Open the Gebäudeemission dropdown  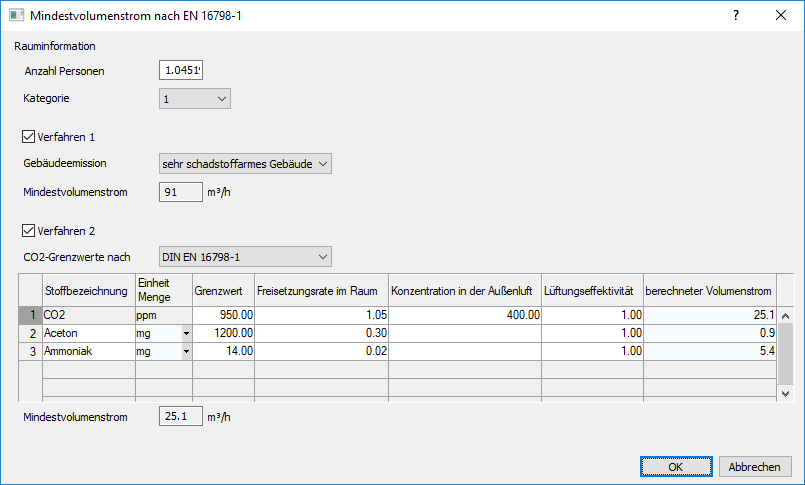[245, 164]
